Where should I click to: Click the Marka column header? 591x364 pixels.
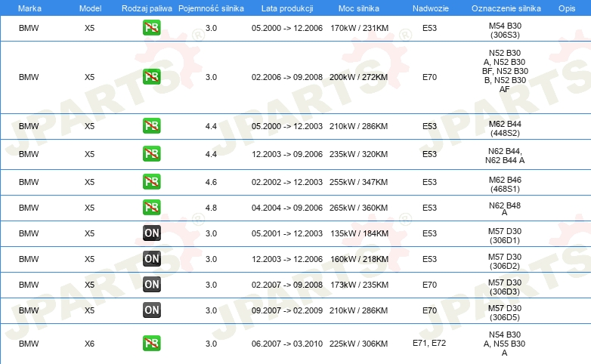(x=29, y=8)
